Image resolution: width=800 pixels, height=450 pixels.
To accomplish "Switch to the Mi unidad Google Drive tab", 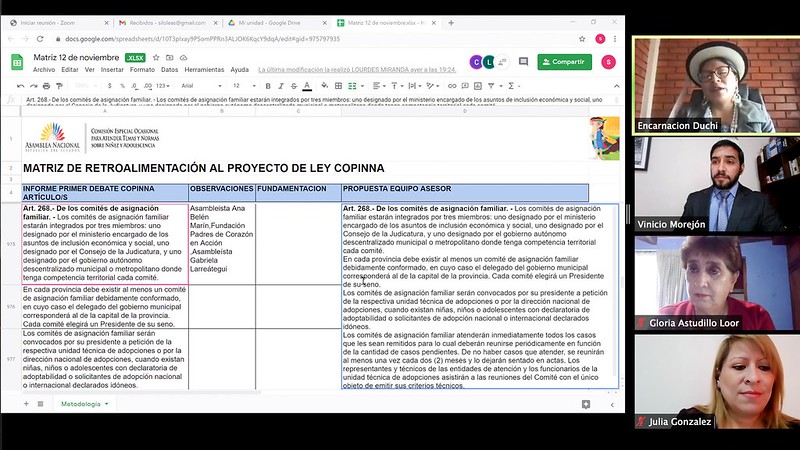I will click(276, 23).
